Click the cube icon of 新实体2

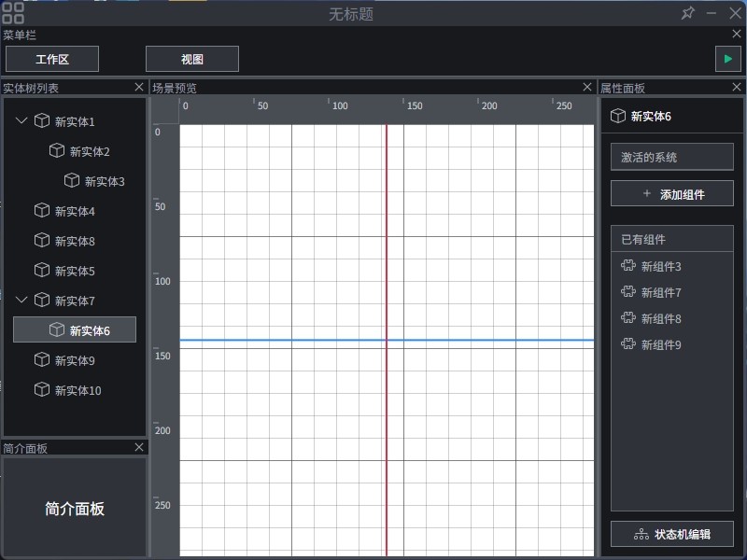57,151
